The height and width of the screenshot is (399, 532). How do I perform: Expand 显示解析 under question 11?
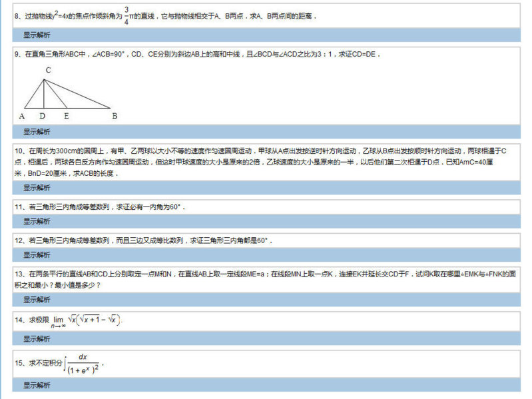tap(37, 221)
